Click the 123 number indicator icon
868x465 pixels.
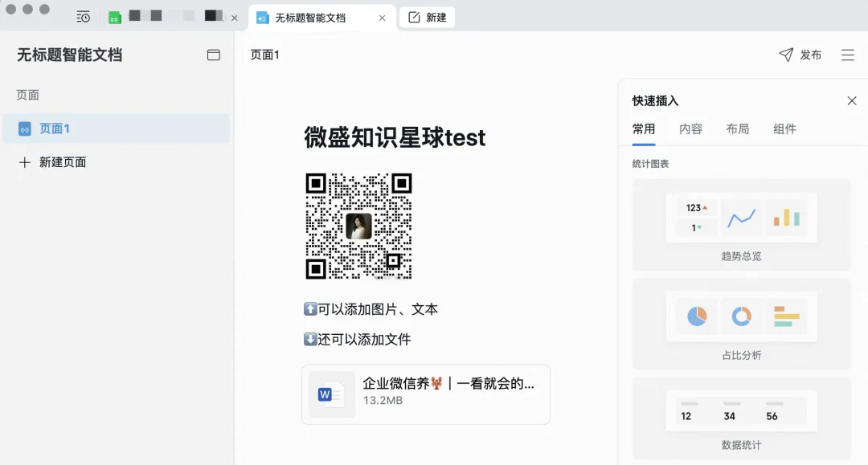696,208
